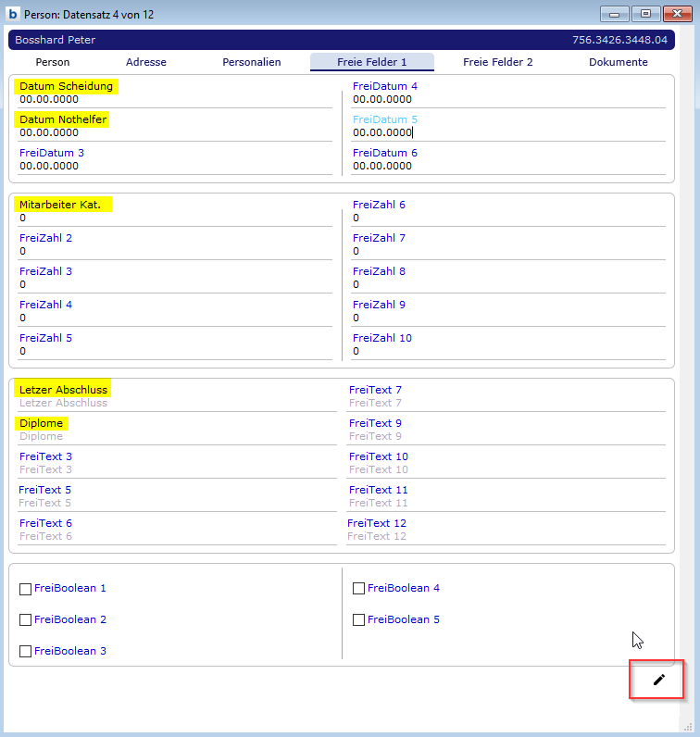Tick the FreiBoolean 4 checkbox

tap(359, 589)
